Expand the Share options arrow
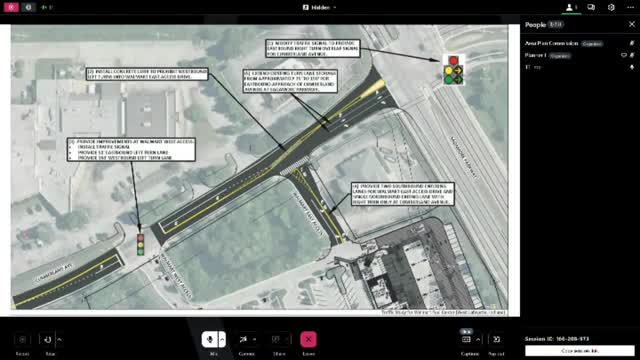This screenshot has height=360, width=640. pyautogui.click(x=287, y=339)
